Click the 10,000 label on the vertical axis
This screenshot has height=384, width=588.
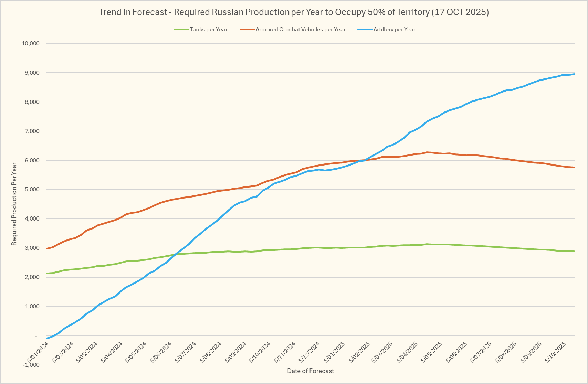click(31, 43)
